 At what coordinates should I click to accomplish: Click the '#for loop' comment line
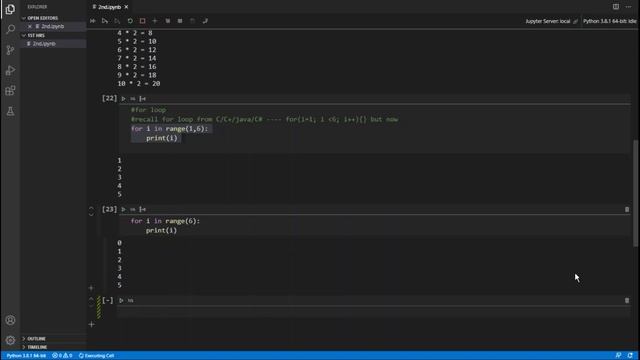(148, 110)
